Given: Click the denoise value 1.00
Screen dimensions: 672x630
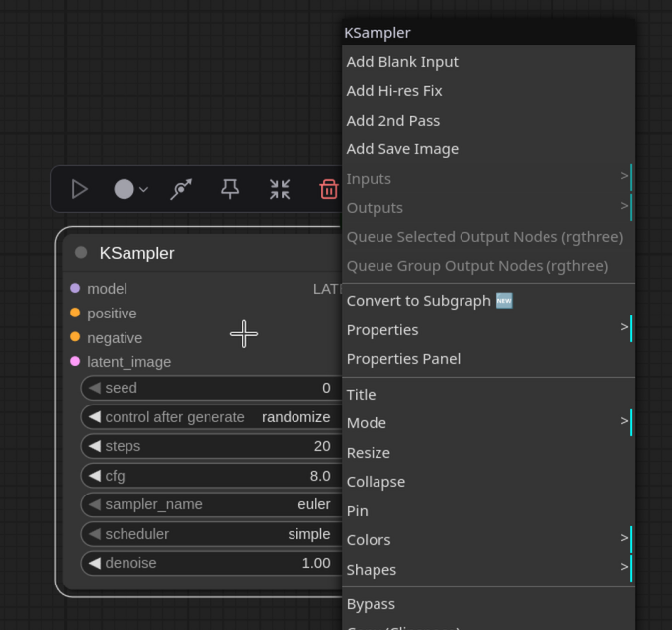Looking at the screenshot, I should pyautogui.click(x=316, y=563).
